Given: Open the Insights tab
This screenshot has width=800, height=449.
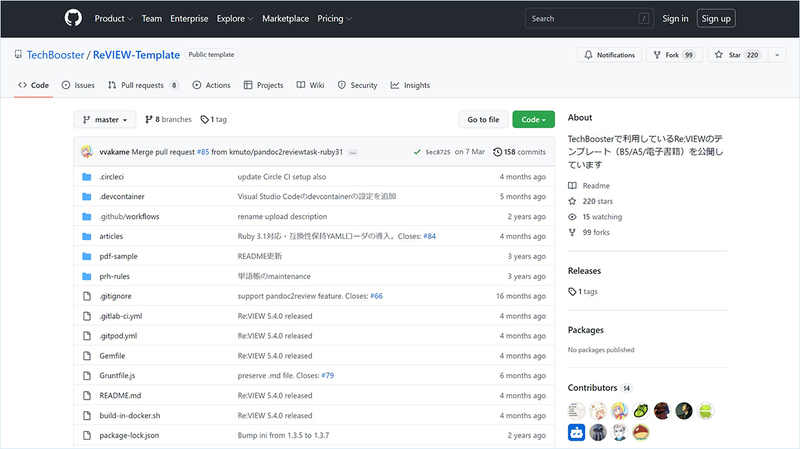Looking at the screenshot, I should click(410, 85).
